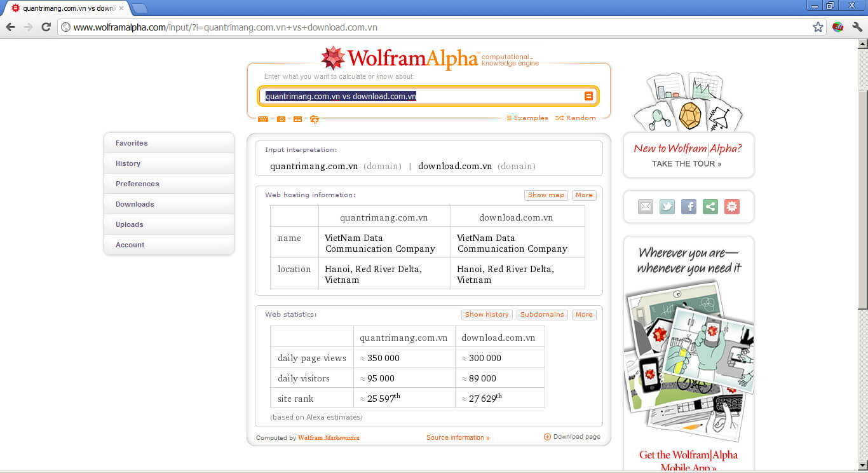
Task: Click the Show map button
Action: tap(546, 195)
